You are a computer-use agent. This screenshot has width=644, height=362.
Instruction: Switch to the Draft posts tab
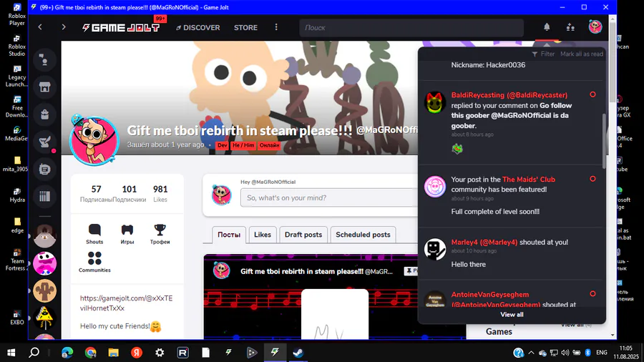pos(303,235)
